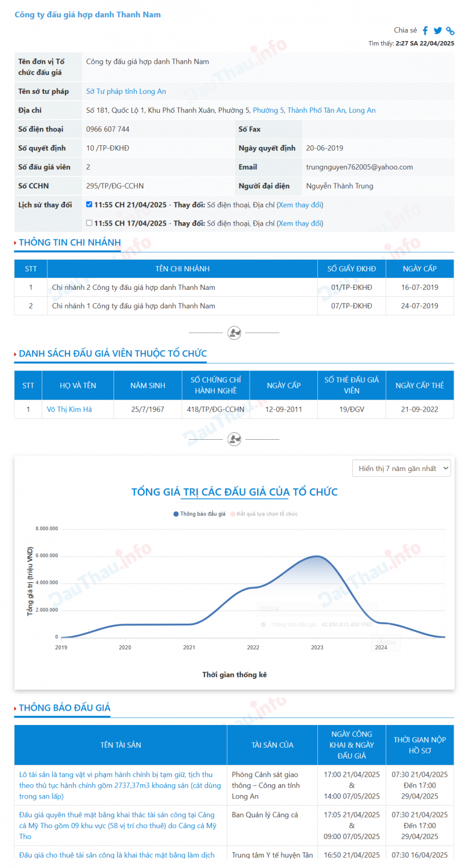
Task: Open the Long An address link
Action: point(362,110)
